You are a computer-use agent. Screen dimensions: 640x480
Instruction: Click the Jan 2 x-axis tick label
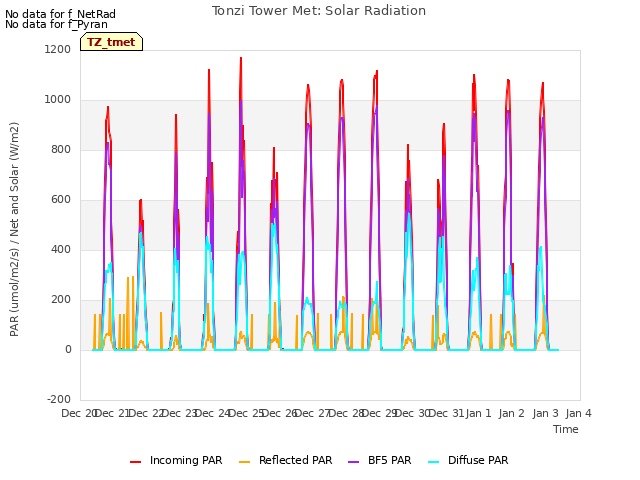512,413
